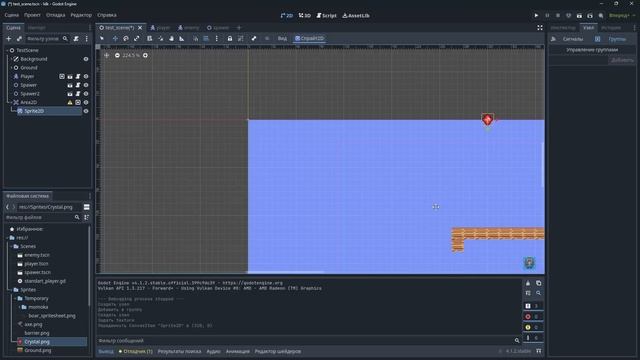Open snapping options three-dot menu
This screenshot has width=640, height=360.
[217, 38]
